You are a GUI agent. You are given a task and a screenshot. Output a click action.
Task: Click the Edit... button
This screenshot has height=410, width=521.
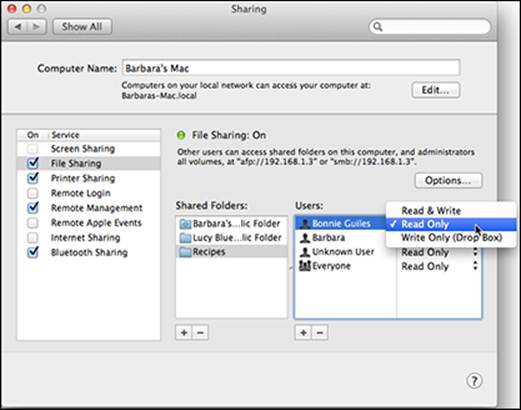tap(436, 90)
